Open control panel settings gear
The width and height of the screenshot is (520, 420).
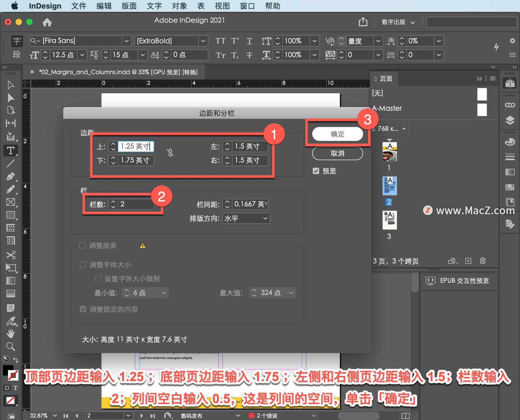tap(512, 41)
